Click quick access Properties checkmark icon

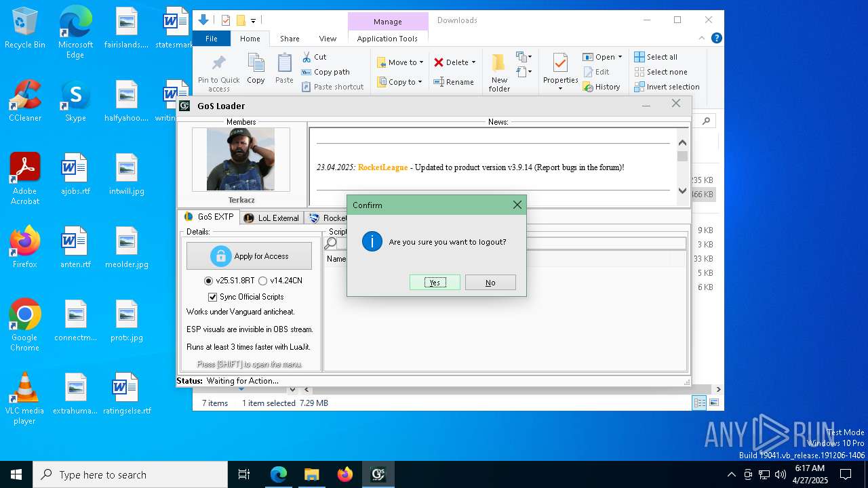(x=226, y=20)
